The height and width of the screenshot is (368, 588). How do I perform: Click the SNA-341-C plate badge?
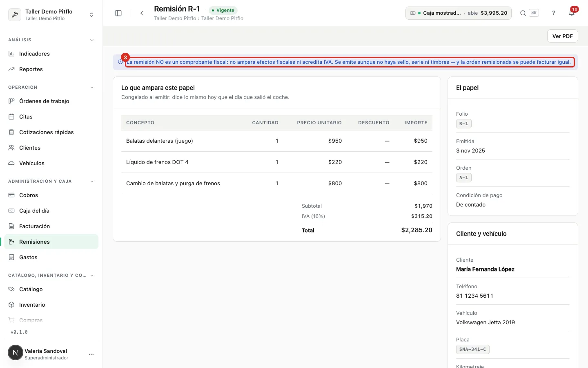click(472, 350)
